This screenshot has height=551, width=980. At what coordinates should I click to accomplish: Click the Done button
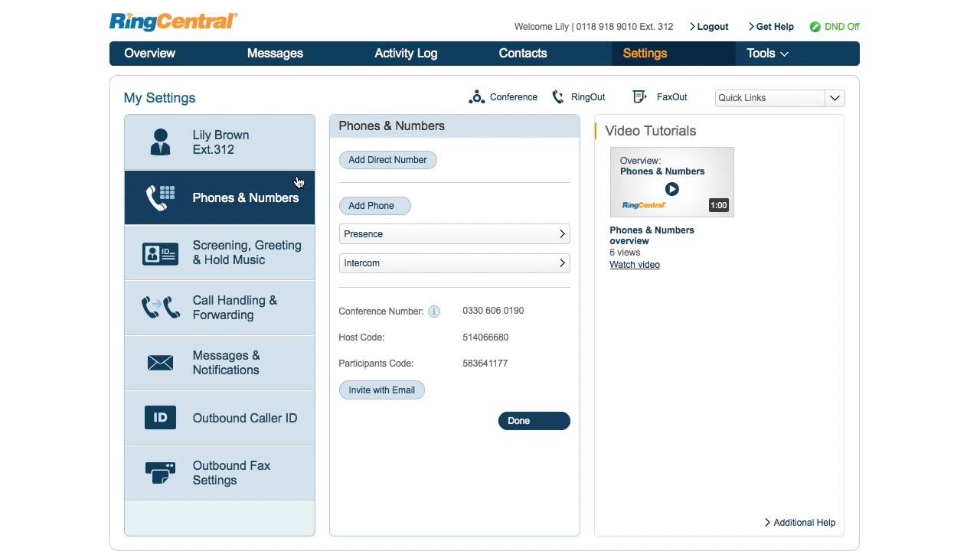point(534,421)
